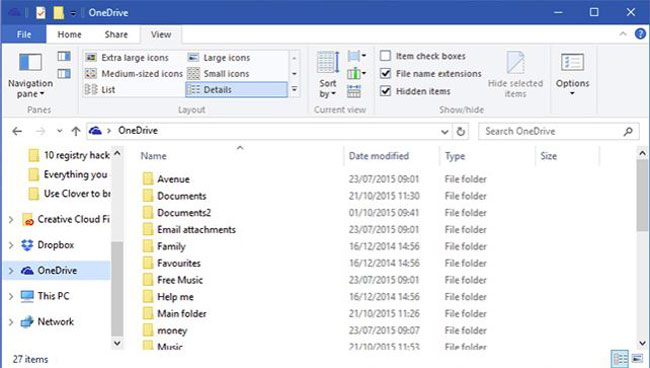Choose Extra large icons layout
The height and width of the screenshot is (368, 650).
127,58
